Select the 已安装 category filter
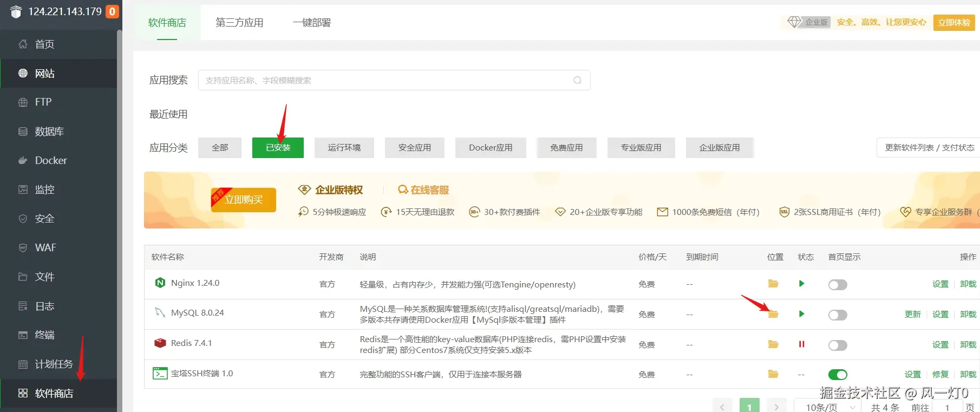The width and height of the screenshot is (980, 412). pos(278,148)
